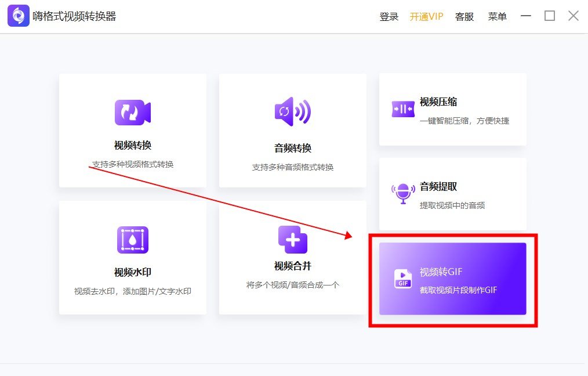The width and height of the screenshot is (588, 376).
Task: Click the 视频合并 plus icon
Action: 292,239
